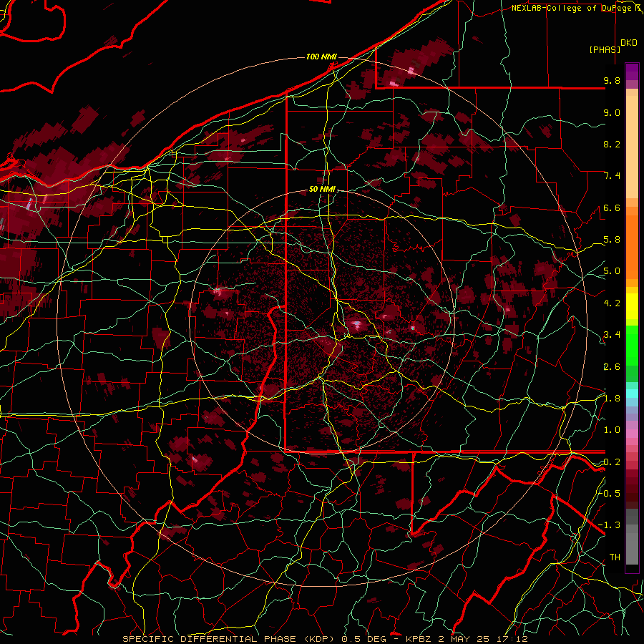
Task: Click the [PHAS] units label
Action: (x=605, y=49)
